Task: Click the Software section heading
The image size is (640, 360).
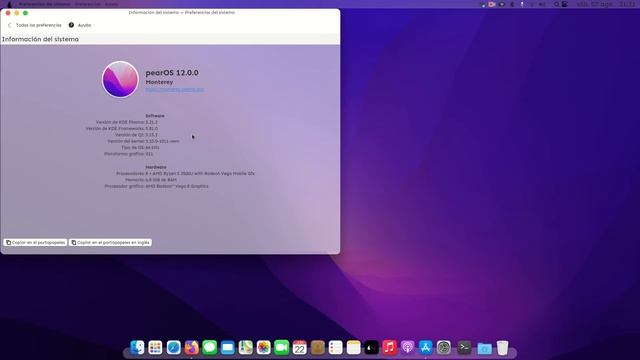Action: click(x=155, y=116)
